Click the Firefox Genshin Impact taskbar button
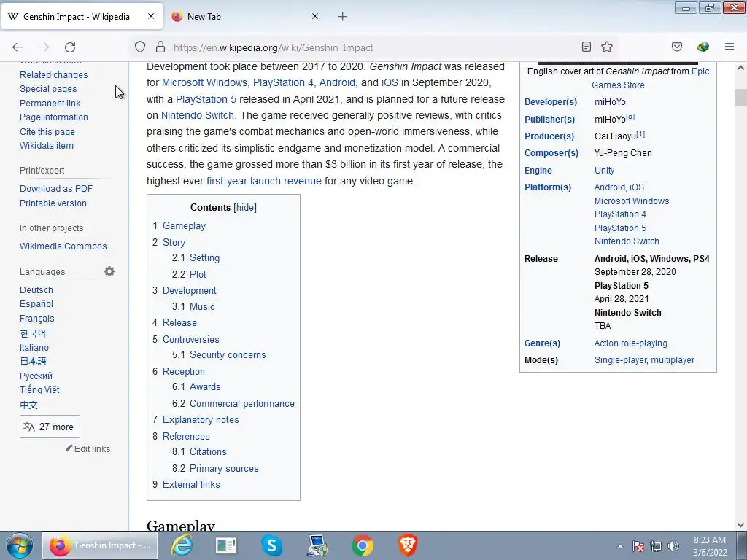The width and height of the screenshot is (747, 560). click(x=99, y=545)
